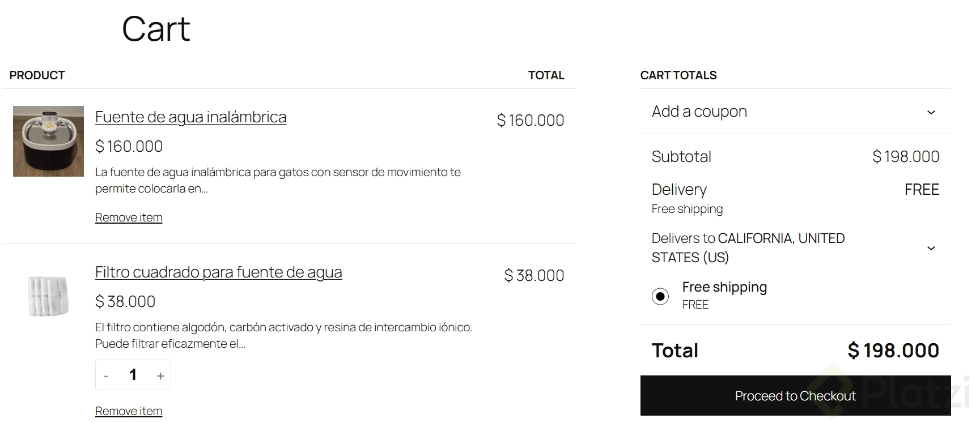Open the square filter product thumbnail
This screenshot has height=423, width=980.
[48, 296]
